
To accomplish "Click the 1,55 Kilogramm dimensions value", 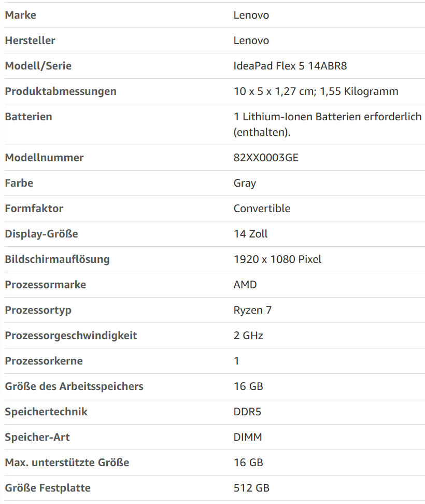I will 359,91.
